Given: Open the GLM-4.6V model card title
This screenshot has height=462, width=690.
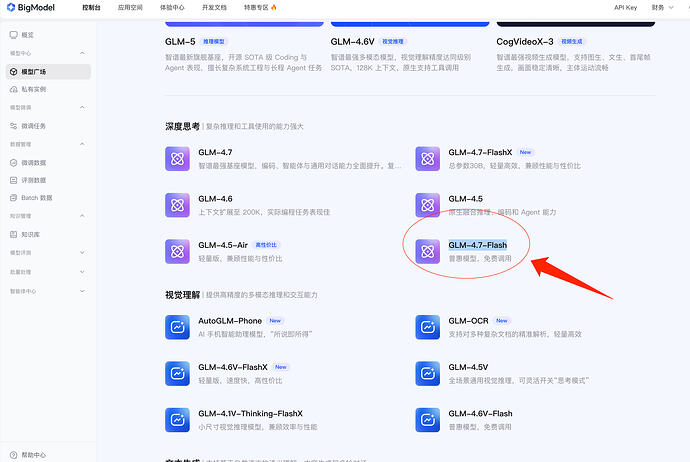Looking at the screenshot, I should (352, 41).
